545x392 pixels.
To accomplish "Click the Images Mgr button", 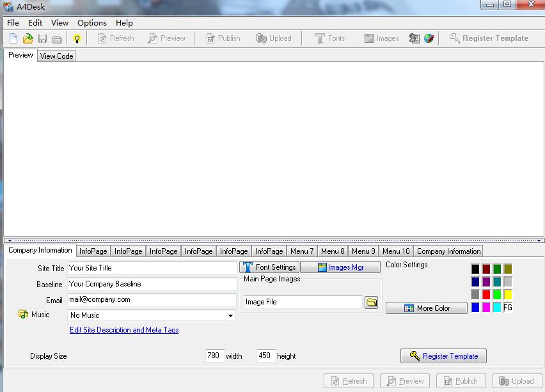I will tap(340, 267).
